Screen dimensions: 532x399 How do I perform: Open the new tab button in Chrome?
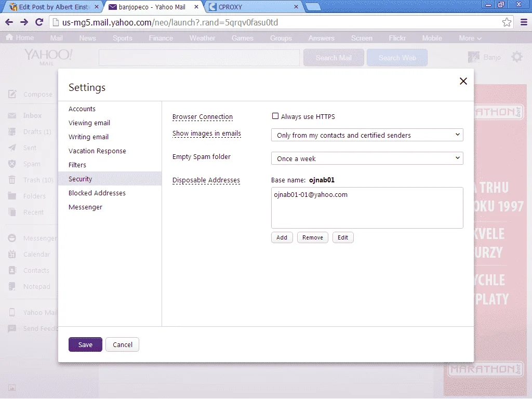pos(313,7)
